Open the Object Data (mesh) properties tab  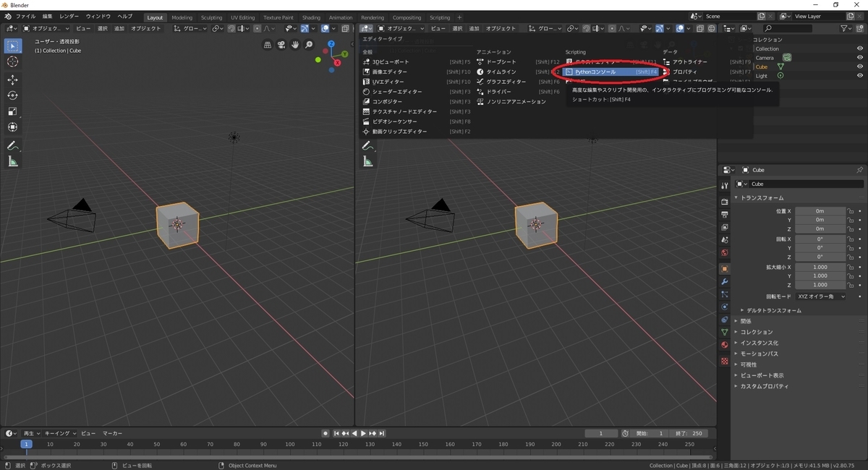click(x=724, y=332)
